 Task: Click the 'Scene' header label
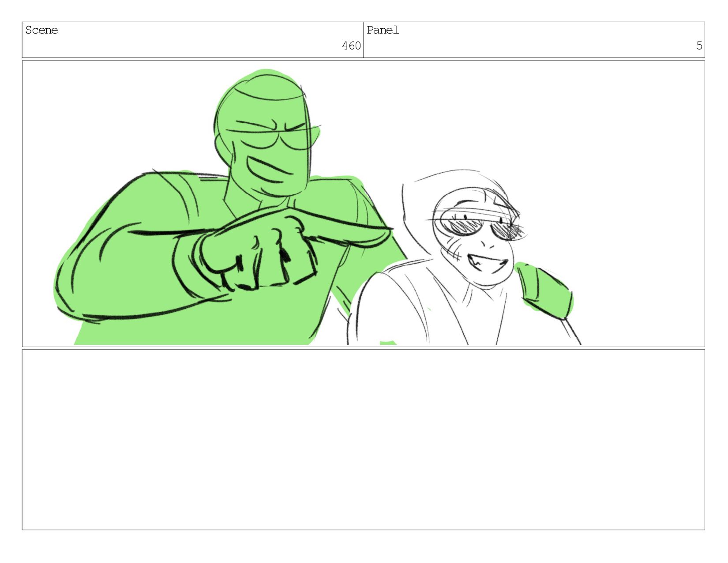point(41,30)
